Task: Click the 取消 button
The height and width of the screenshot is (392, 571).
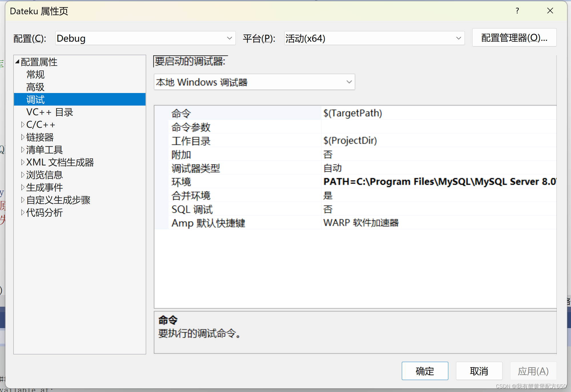Action: pos(479,371)
